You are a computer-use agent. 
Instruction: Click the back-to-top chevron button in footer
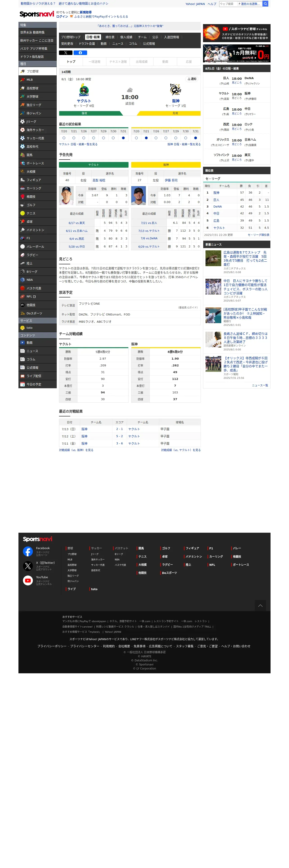click(260, 605)
